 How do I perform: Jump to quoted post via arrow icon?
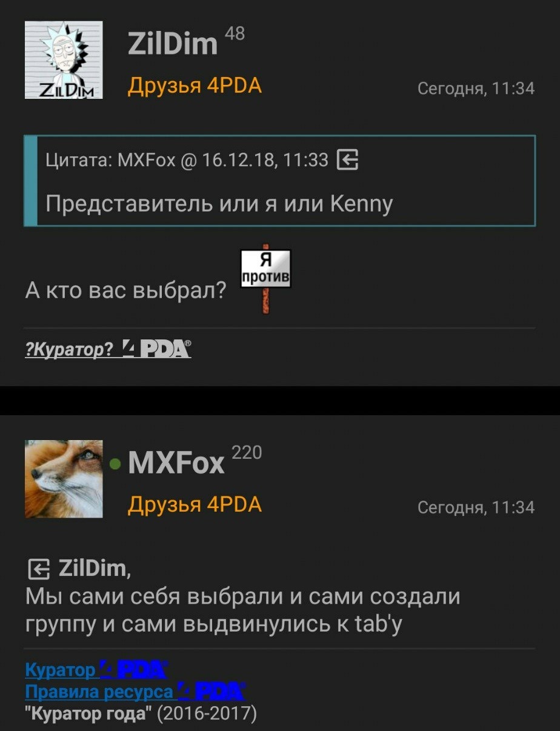[x=347, y=160]
